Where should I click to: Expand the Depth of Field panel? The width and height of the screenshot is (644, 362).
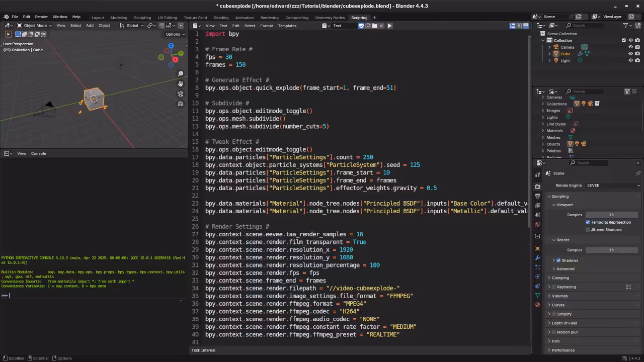[564, 323]
